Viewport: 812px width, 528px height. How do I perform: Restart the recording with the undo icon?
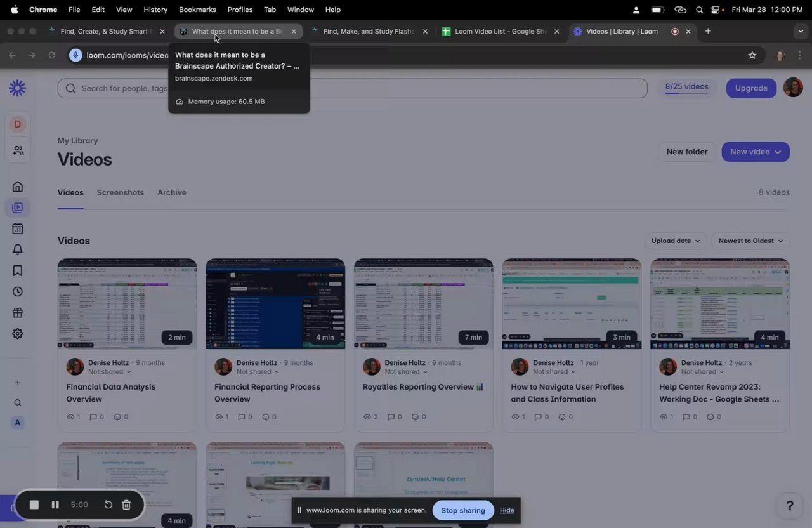pos(108,505)
